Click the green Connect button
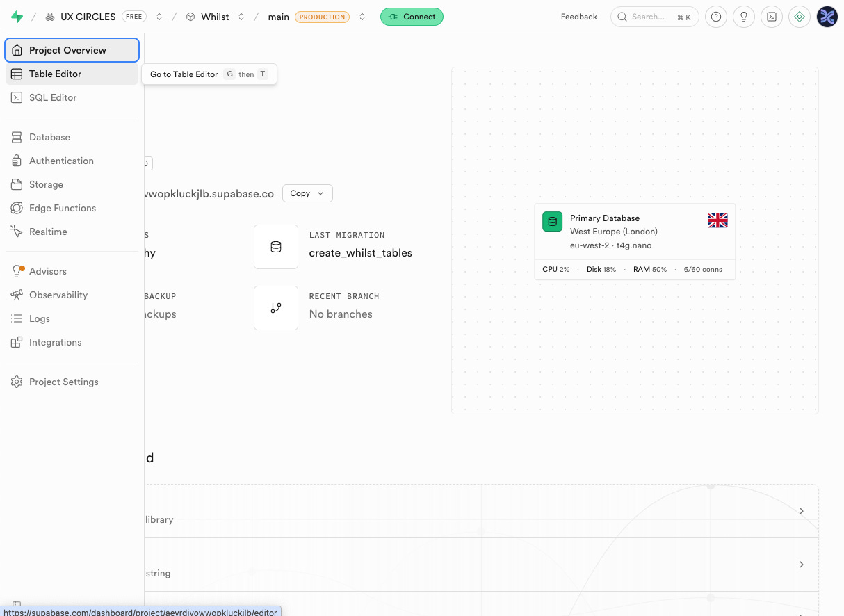 tap(412, 17)
